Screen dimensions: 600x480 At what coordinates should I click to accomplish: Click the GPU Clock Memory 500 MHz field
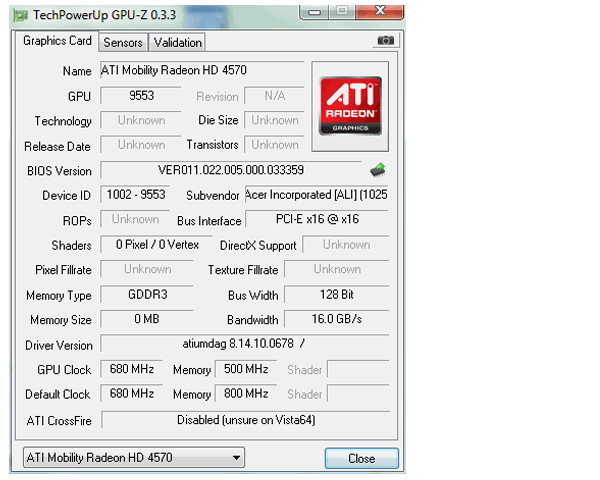tap(246, 369)
